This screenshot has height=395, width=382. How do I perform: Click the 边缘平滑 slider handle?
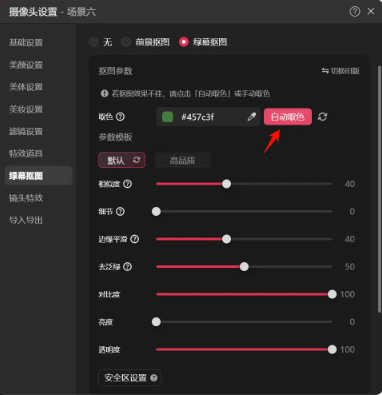tap(226, 239)
